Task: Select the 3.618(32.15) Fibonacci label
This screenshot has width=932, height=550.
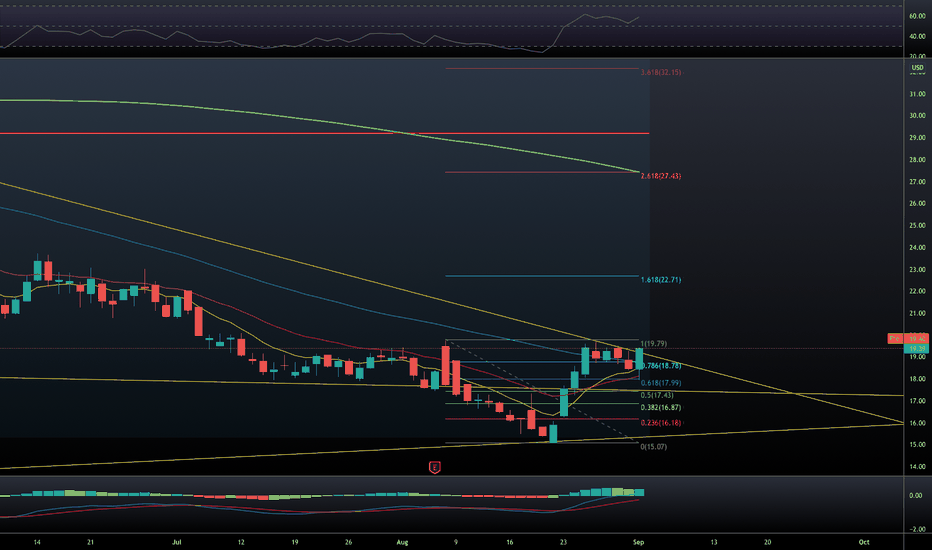Action: click(661, 72)
